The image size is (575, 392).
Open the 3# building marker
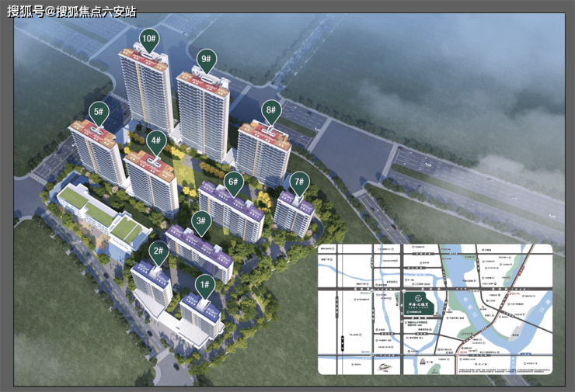200,222
